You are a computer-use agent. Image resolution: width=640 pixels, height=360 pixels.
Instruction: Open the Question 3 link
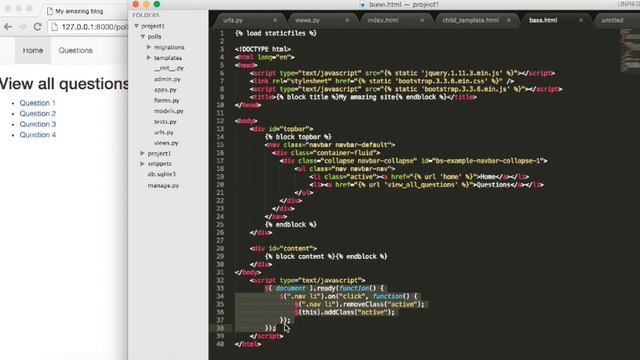point(38,124)
